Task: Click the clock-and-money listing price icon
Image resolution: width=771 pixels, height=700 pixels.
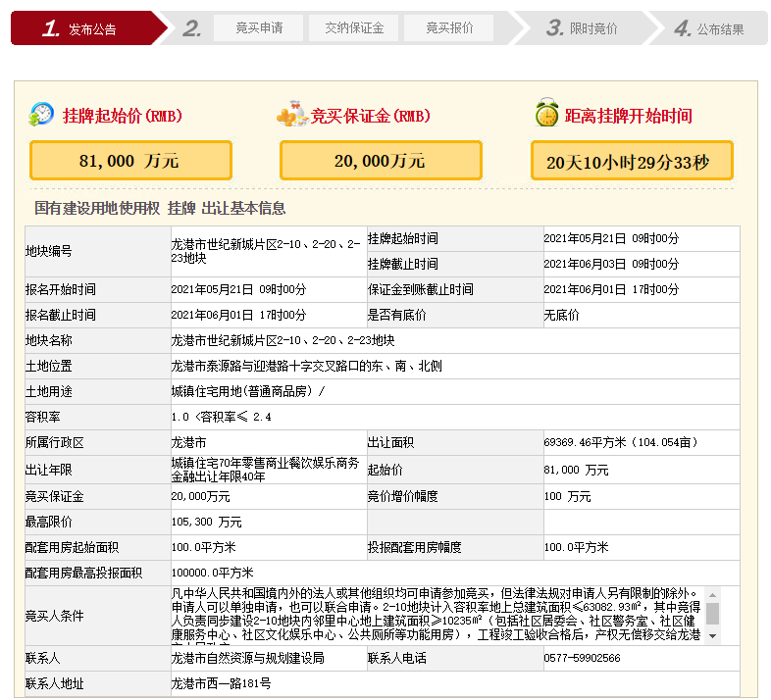Action: [41, 114]
